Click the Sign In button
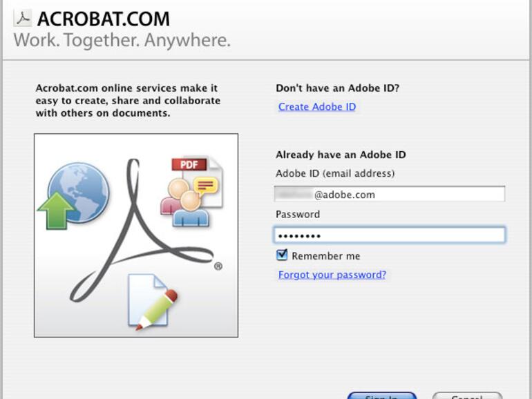The height and width of the screenshot is (399, 532). [x=382, y=396]
